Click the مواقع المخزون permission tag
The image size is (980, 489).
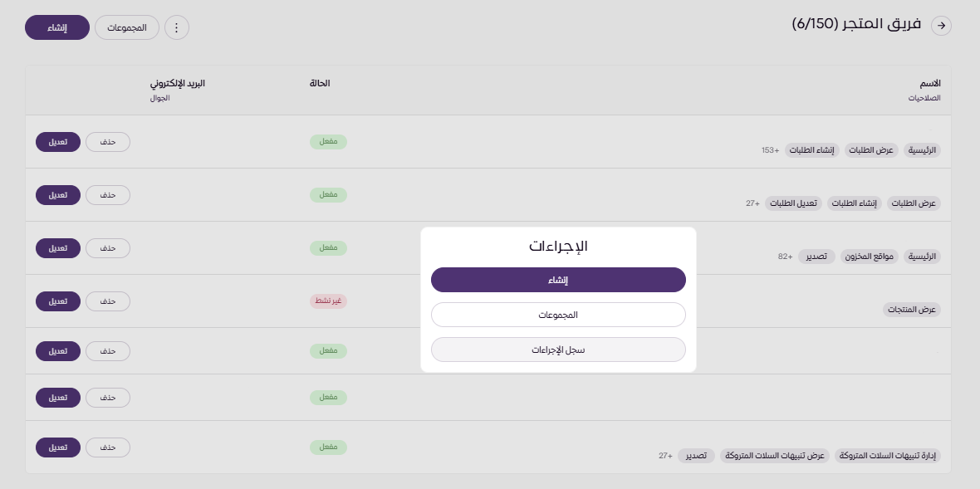click(x=868, y=257)
